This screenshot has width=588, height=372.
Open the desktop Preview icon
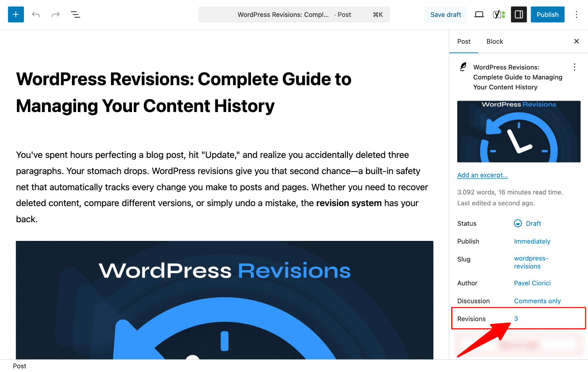pos(479,14)
